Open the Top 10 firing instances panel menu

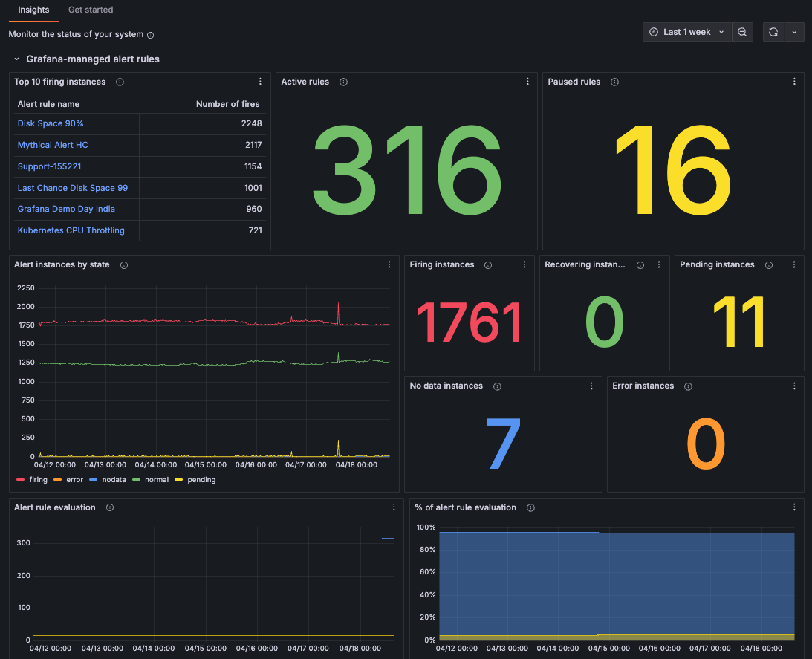point(260,82)
